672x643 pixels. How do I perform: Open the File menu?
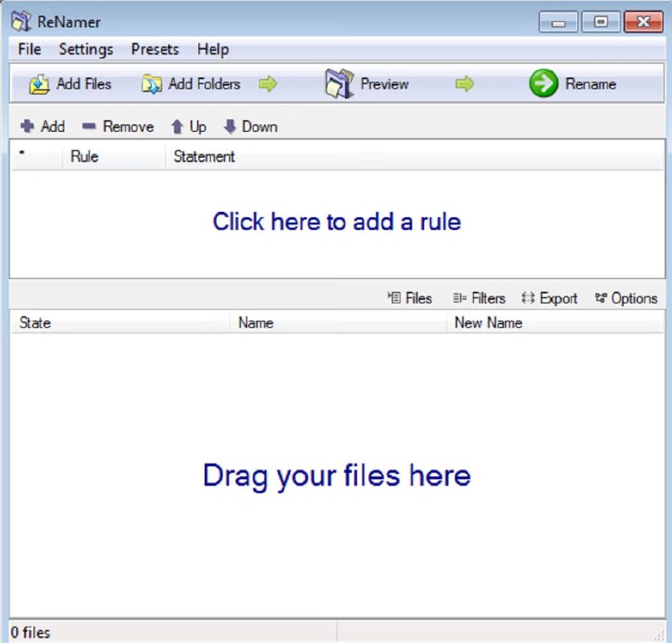click(x=29, y=50)
